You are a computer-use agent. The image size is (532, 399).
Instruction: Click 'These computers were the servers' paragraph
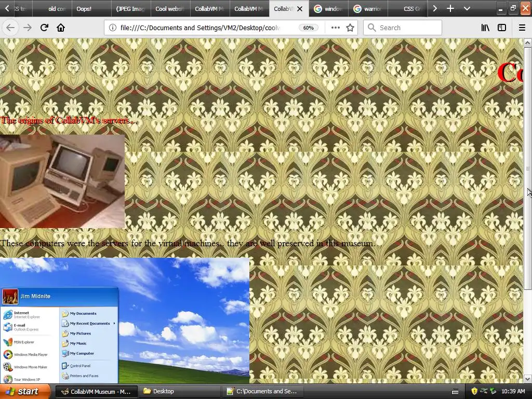(x=188, y=243)
